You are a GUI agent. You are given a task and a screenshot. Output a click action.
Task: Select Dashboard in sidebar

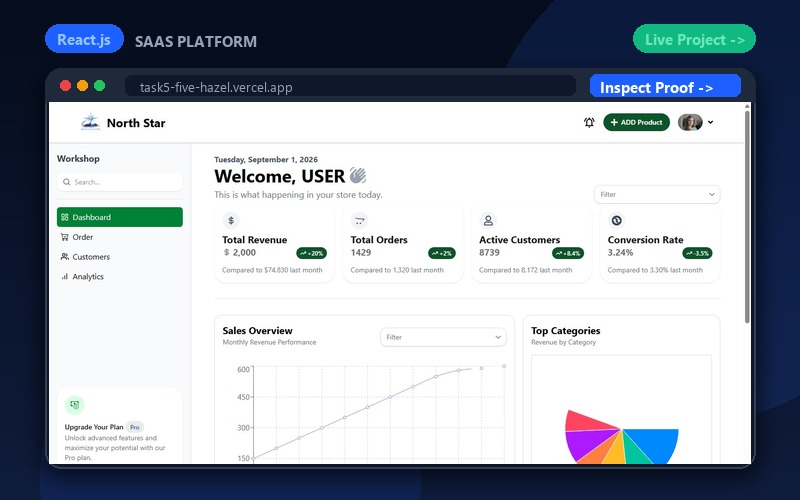coord(120,217)
